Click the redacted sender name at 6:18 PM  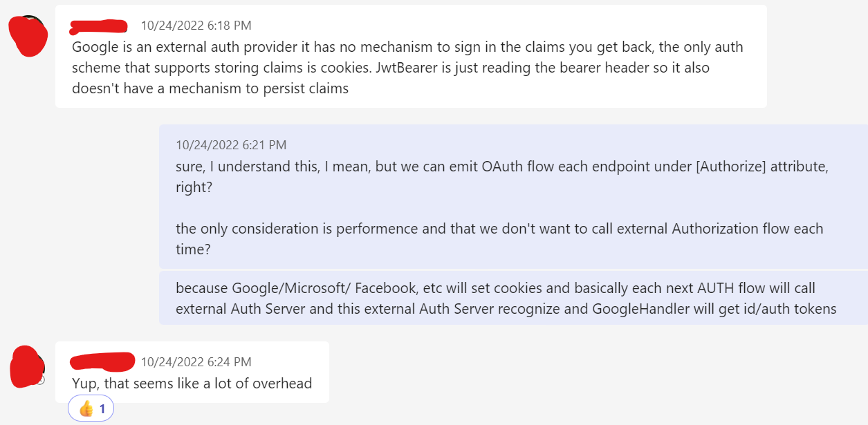tap(99, 26)
